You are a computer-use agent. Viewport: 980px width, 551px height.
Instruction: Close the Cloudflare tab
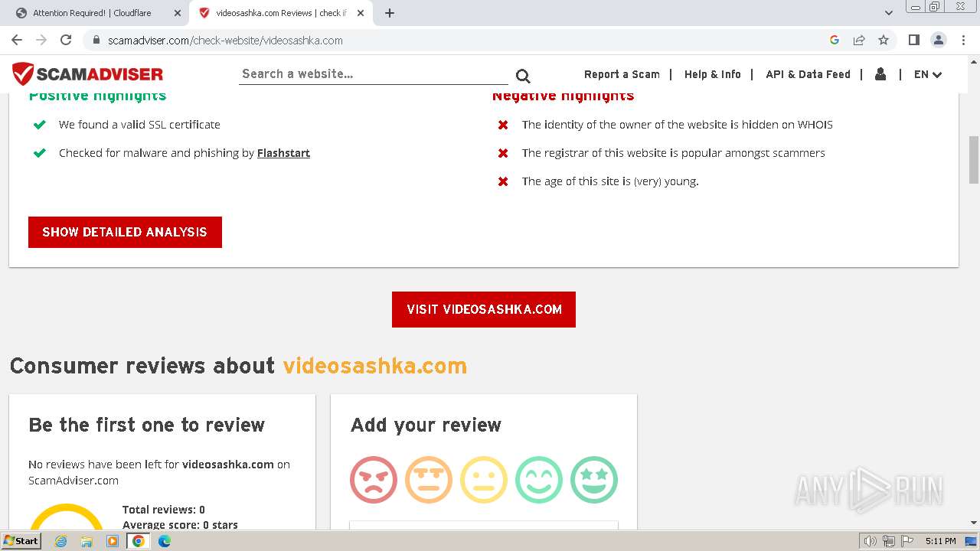click(177, 13)
